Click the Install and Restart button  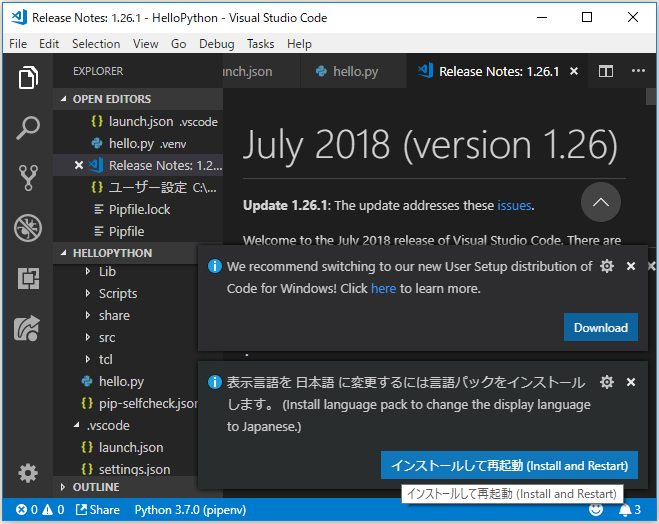point(509,465)
